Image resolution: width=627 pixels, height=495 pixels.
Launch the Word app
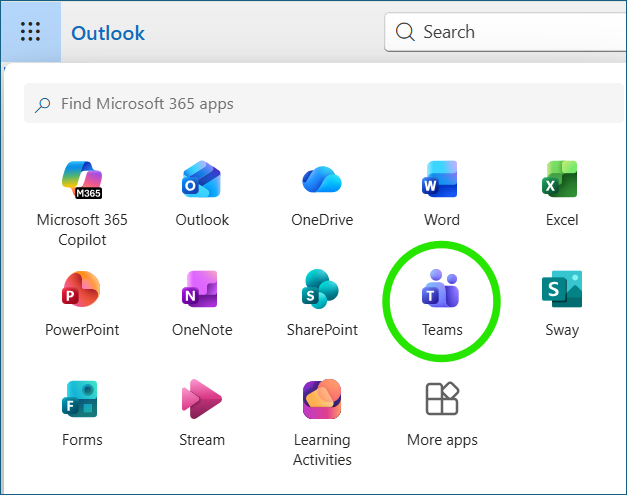point(442,194)
